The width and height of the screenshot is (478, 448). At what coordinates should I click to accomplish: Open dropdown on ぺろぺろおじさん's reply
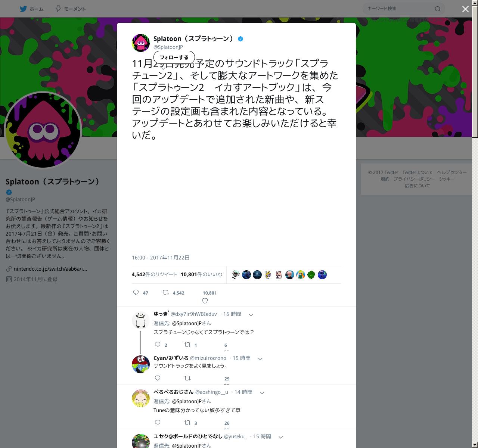pos(262,393)
